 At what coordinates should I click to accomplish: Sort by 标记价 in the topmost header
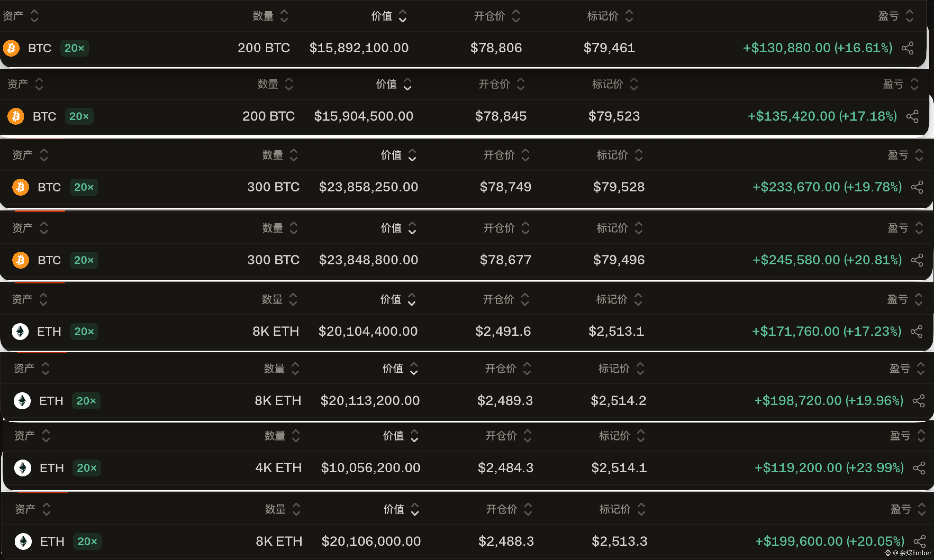[610, 16]
